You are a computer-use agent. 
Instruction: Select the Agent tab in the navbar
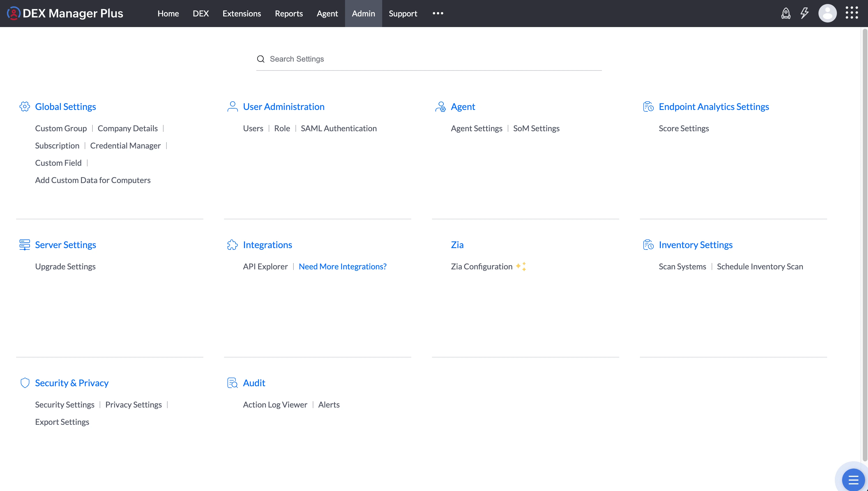[327, 14]
